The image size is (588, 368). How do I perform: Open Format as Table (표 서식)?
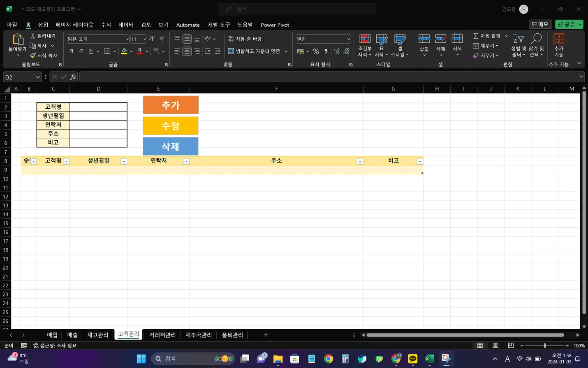pyautogui.click(x=381, y=45)
